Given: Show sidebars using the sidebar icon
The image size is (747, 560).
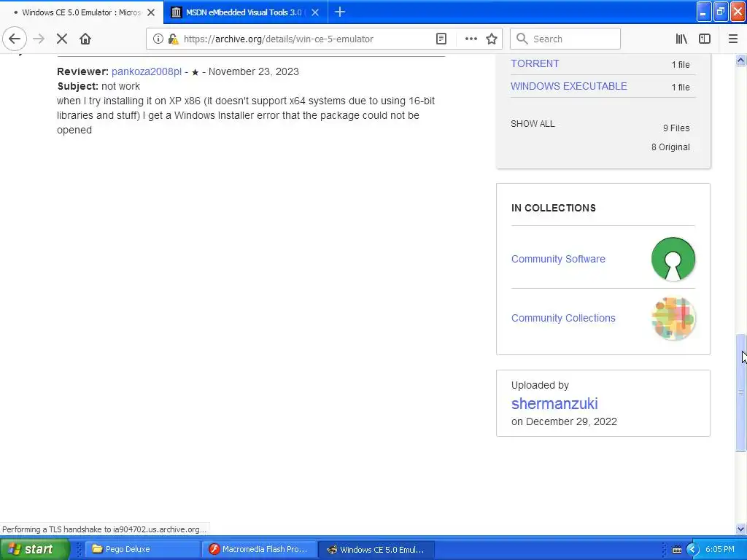Looking at the screenshot, I should click(705, 39).
